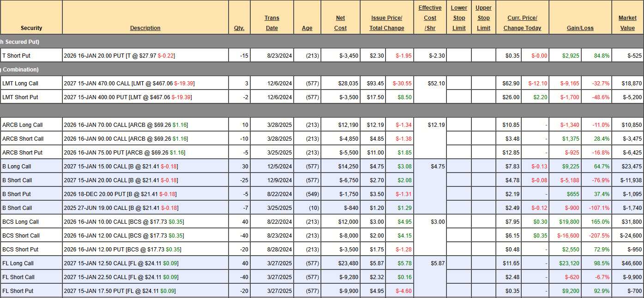644x298 pixels.
Task: Click the Lower Stop Limit header
Action: point(459,18)
